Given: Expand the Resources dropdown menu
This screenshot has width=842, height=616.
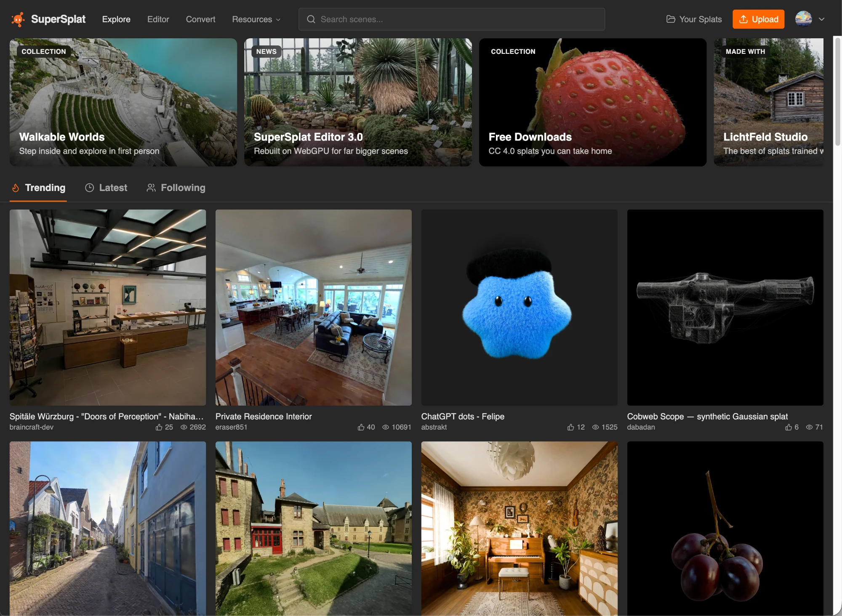Looking at the screenshot, I should (x=256, y=19).
